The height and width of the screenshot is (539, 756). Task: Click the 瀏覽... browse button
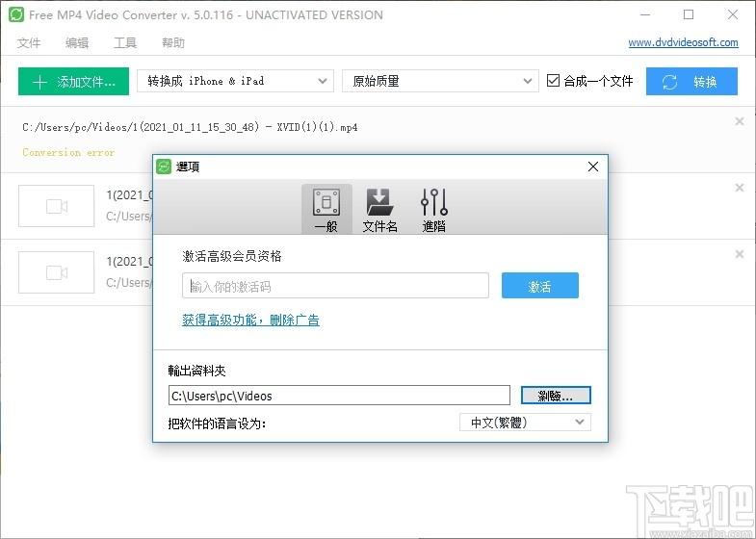tap(556, 396)
